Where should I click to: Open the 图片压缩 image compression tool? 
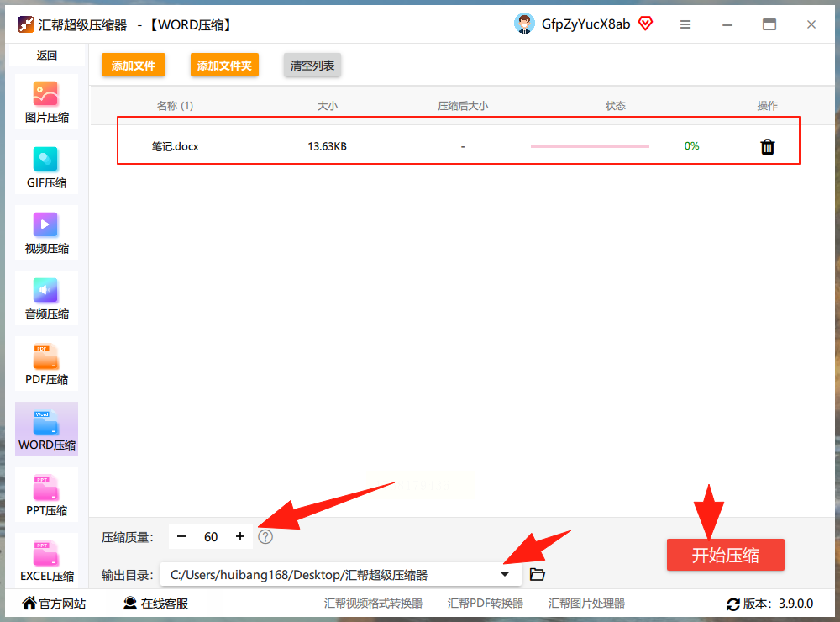pyautogui.click(x=46, y=102)
